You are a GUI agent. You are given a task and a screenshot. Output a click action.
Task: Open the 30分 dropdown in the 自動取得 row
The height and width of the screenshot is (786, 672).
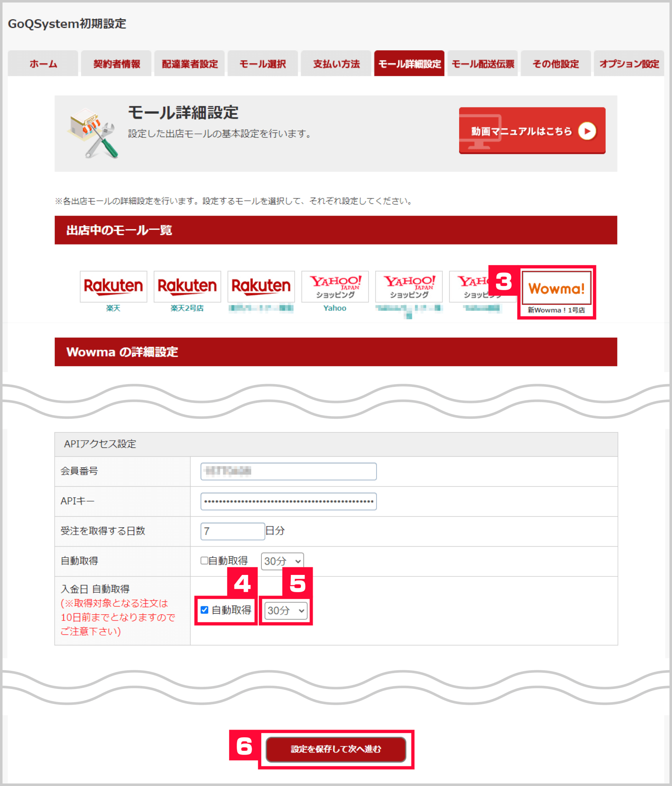282,561
